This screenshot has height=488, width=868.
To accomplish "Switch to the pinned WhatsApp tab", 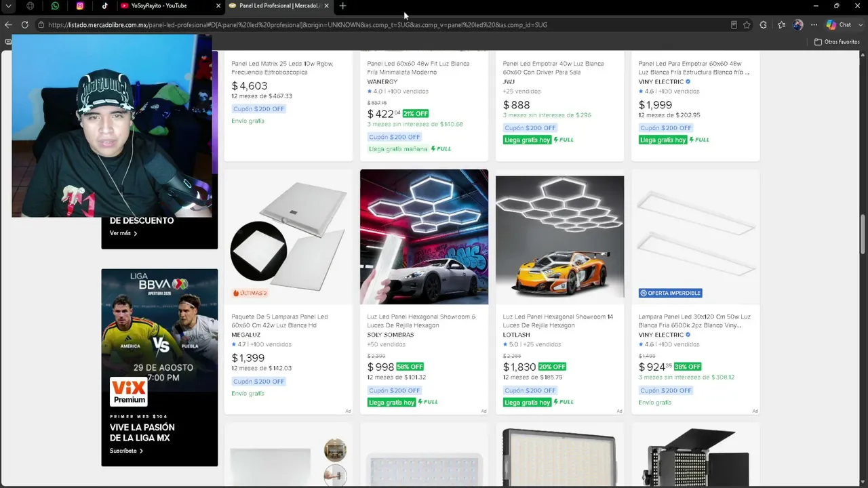I will [x=55, y=6].
